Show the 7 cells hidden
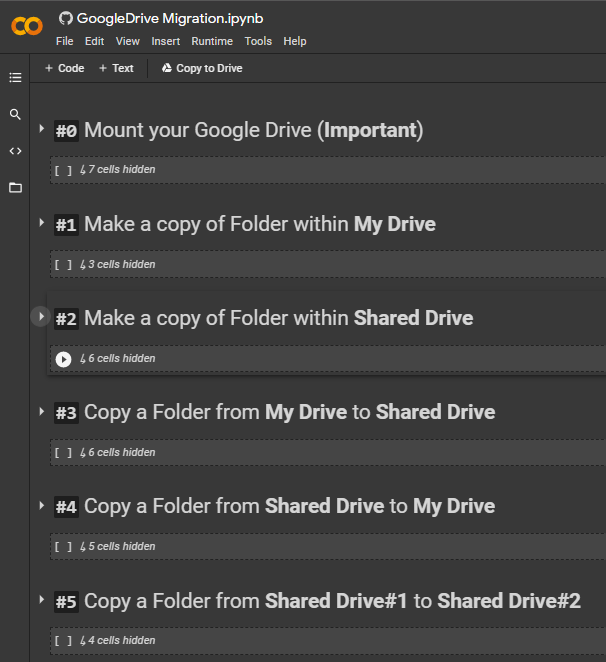 point(118,170)
